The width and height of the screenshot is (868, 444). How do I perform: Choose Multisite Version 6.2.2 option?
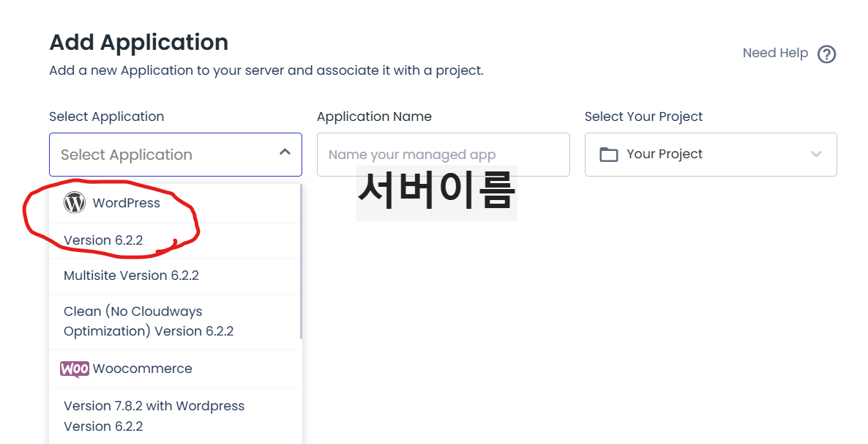pos(175,276)
